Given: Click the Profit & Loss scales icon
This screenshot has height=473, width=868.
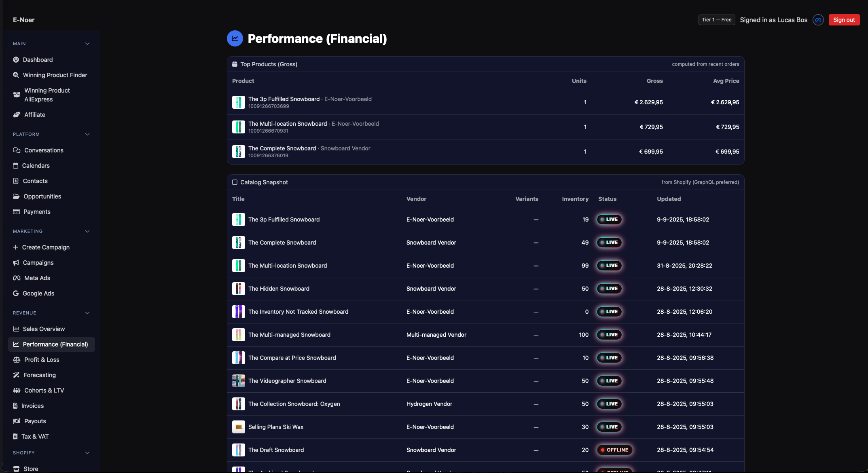Looking at the screenshot, I should (17, 360).
